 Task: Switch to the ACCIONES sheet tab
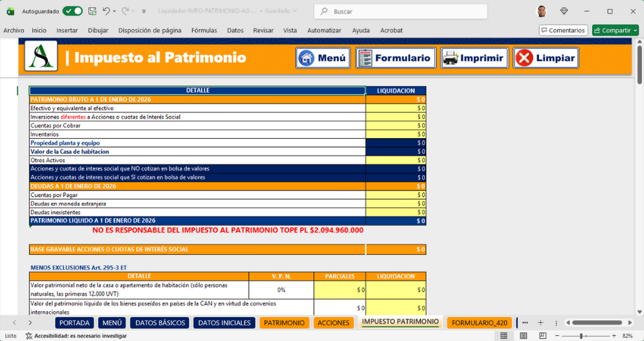point(334,323)
